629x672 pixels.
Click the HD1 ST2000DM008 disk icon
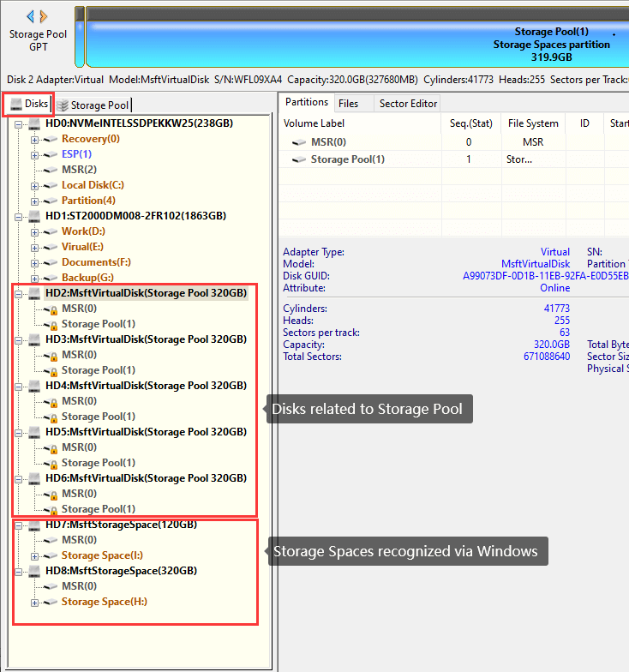click(35, 216)
